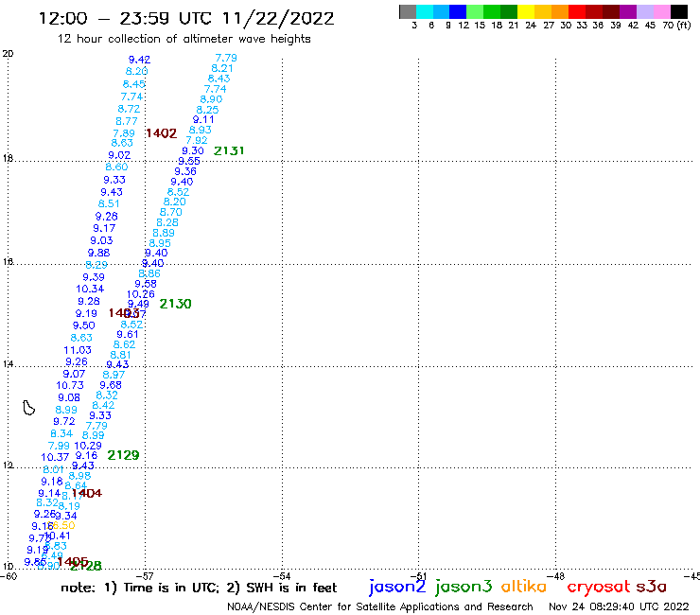Click the wave height value 9.39
Image resolution: width=700 pixels, height=615 pixels.
click(94, 277)
